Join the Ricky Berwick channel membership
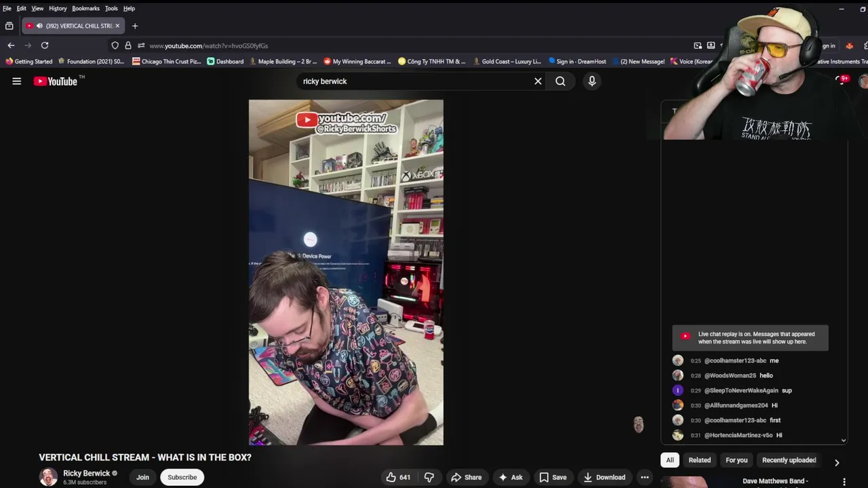 142,477
